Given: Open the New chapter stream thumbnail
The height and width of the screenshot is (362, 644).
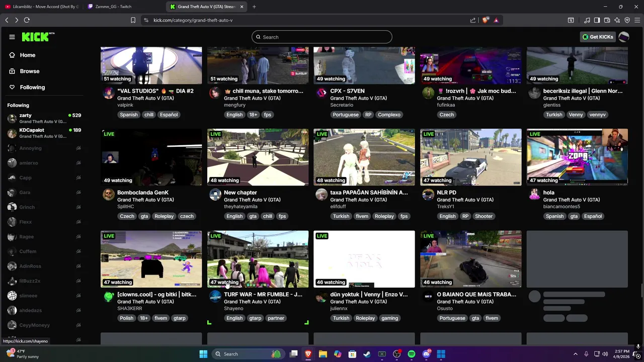Looking at the screenshot, I should pos(258,157).
